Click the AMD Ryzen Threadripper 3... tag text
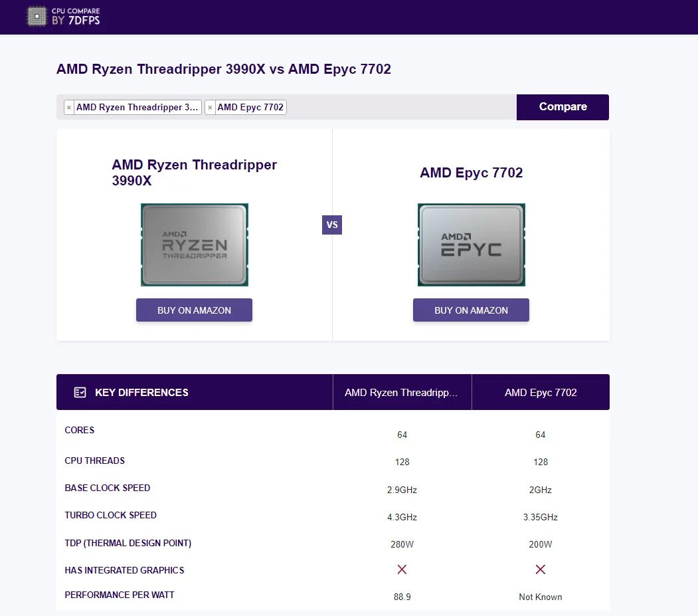This screenshot has width=698, height=616. click(x=137, y=108)
